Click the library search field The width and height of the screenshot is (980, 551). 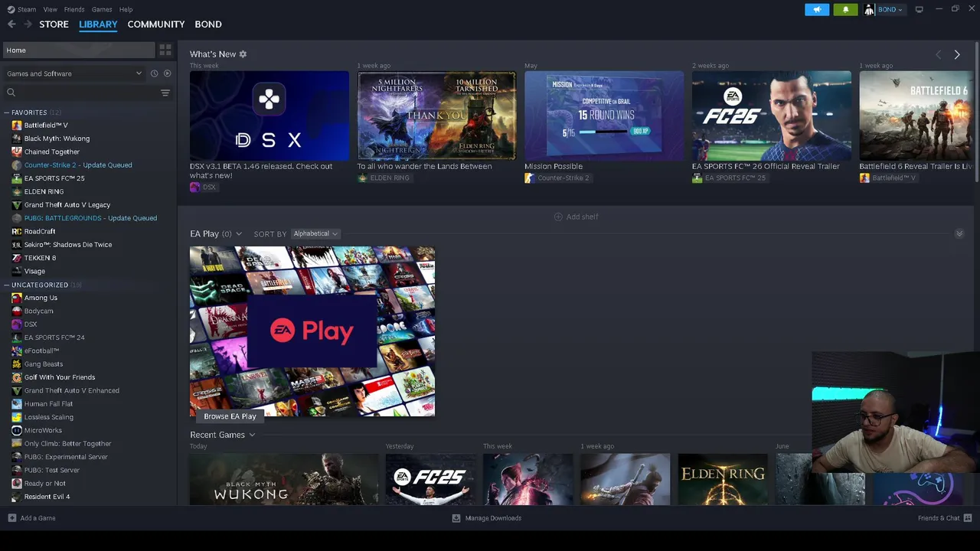(x=80, y=93)
